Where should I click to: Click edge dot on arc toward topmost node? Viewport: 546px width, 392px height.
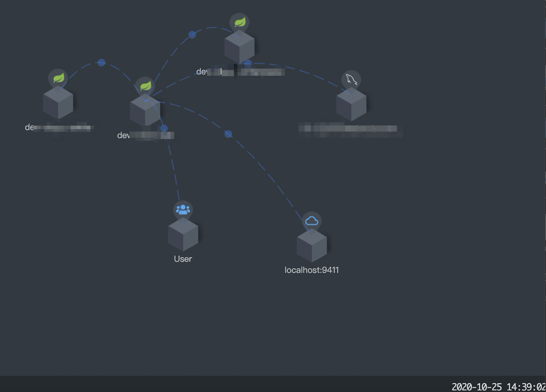point(192,35)
